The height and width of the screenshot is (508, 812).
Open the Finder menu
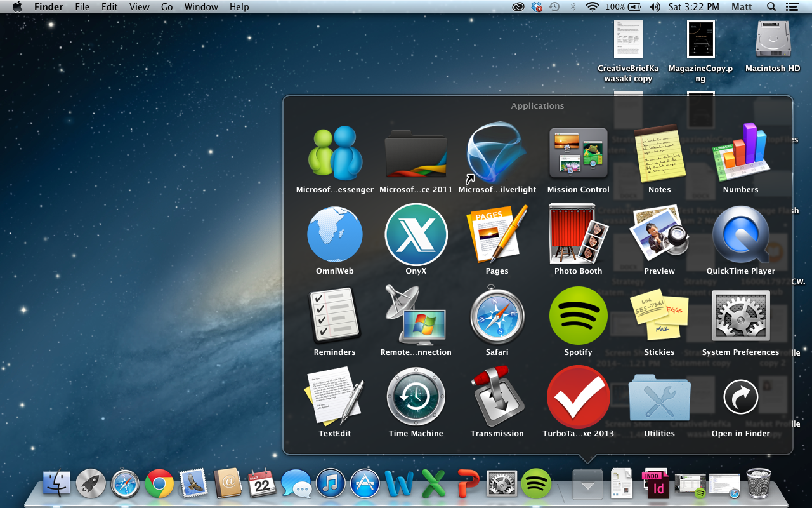click(x=49, y=7)
